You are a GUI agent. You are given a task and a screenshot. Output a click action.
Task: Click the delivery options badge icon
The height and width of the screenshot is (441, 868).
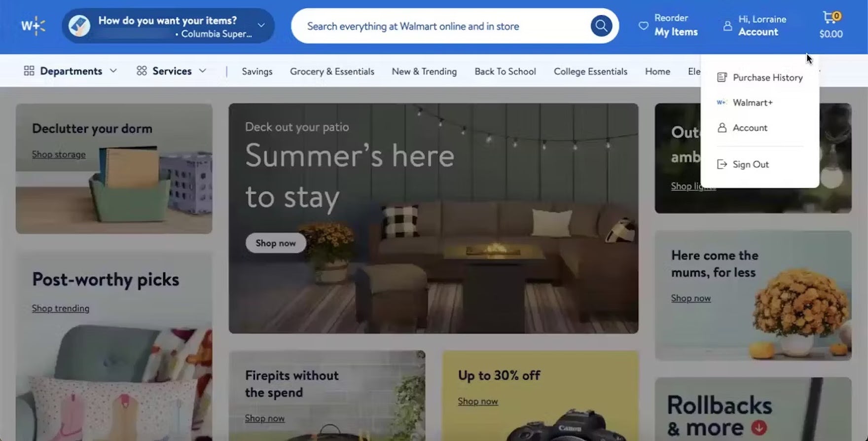[79, 26]
